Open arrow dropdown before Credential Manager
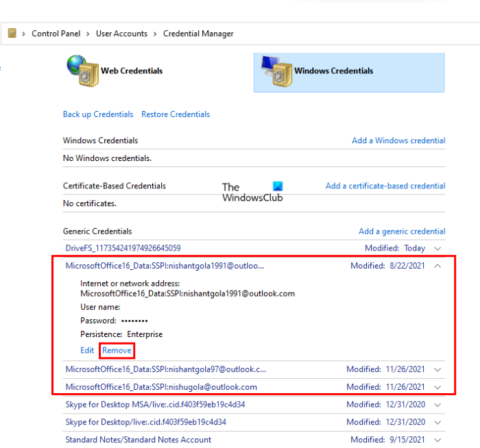480x448 pixels. (155, 34)
